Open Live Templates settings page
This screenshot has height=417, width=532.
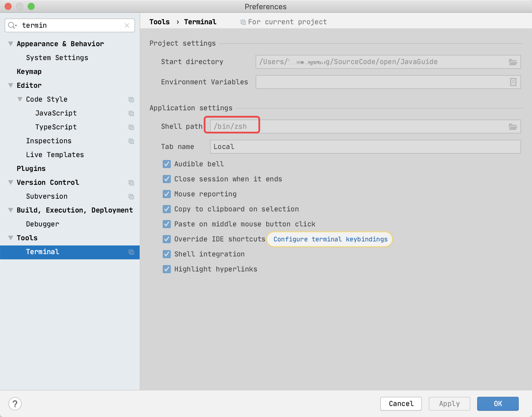(55, 155)
